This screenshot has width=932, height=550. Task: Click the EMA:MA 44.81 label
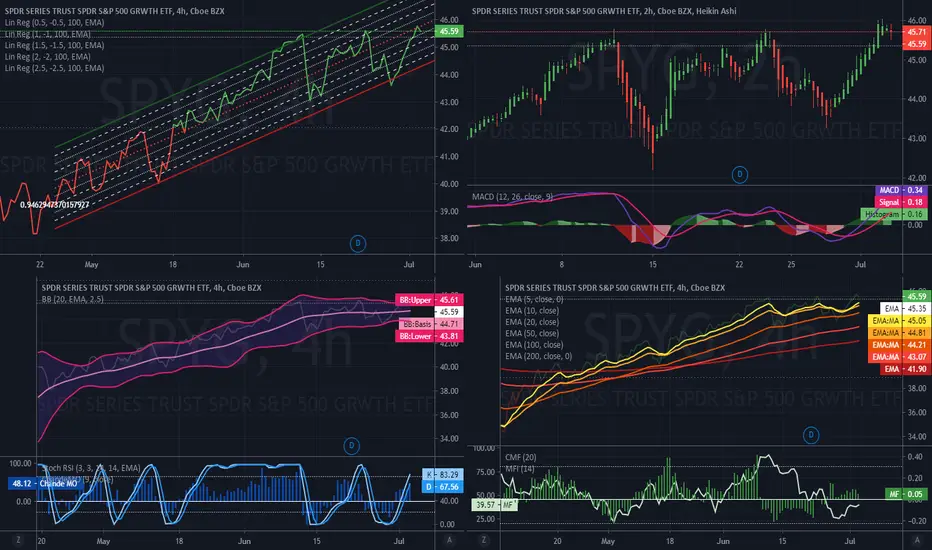[x=899, y=333]
